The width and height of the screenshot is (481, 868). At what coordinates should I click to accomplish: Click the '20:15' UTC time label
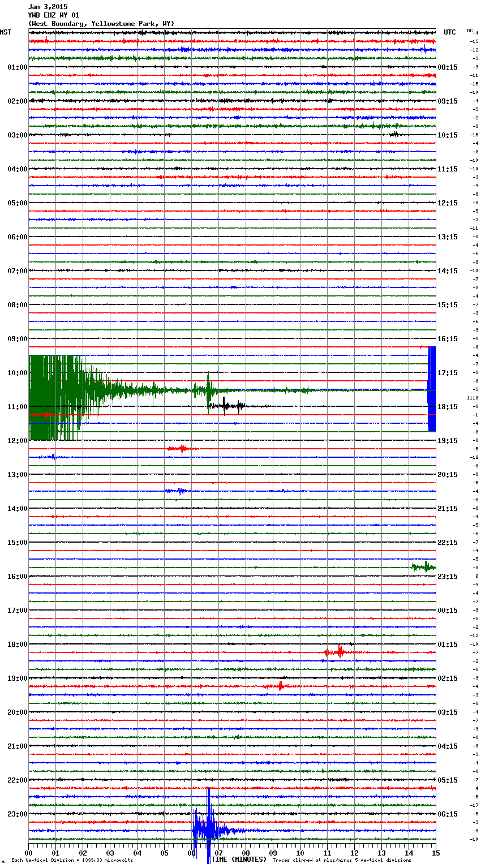click(448, 475)
